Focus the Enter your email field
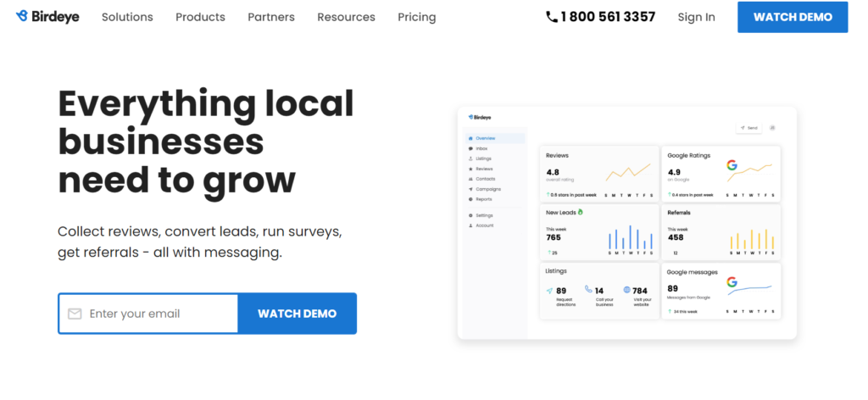868x400 pixels. pyautogui.click(x=148, y=314)
